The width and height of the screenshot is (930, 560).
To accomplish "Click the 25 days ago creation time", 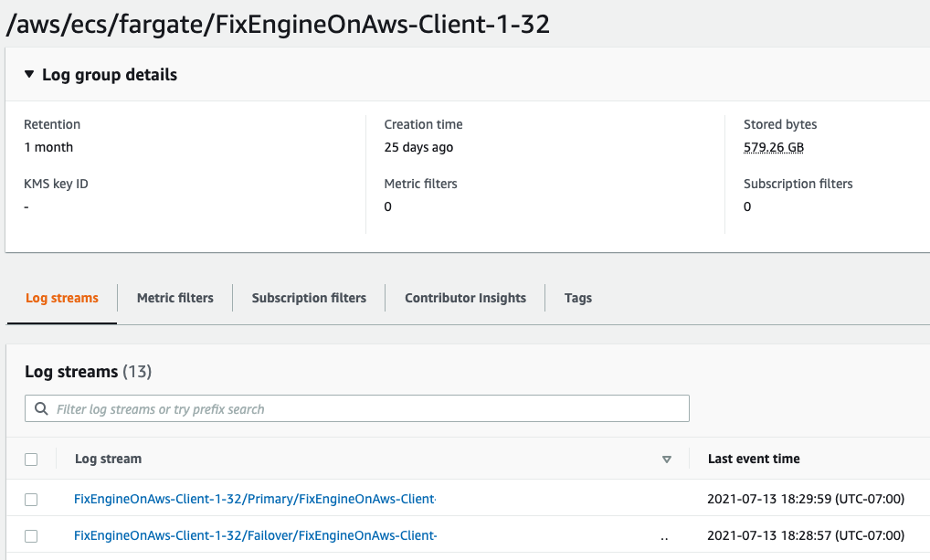I will 418,147.
